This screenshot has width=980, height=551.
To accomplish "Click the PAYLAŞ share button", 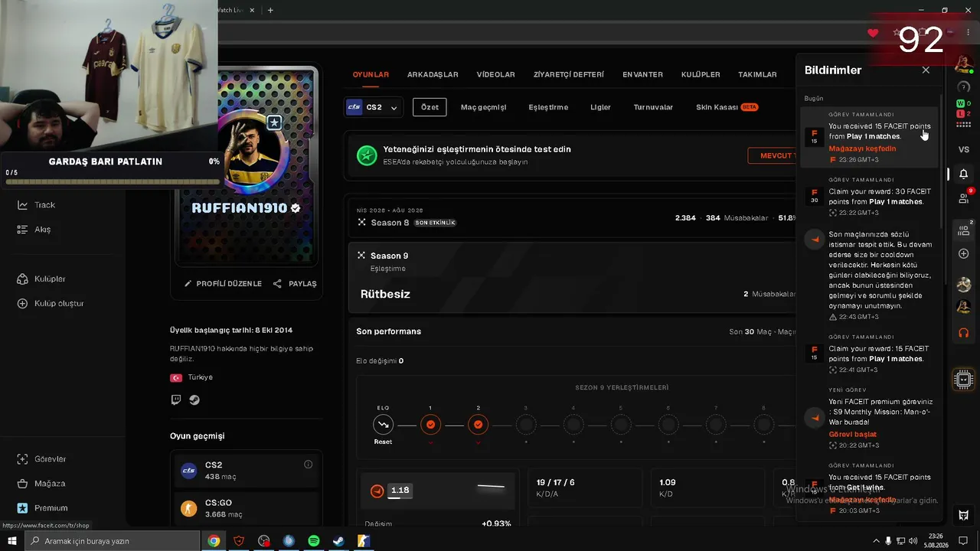I will click(x=295, y=283).
